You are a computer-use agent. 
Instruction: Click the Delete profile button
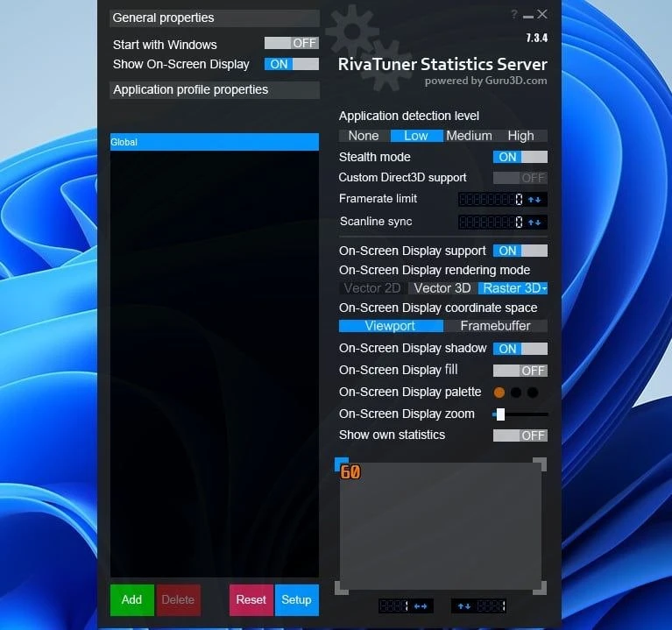click(x=178, y=600)
